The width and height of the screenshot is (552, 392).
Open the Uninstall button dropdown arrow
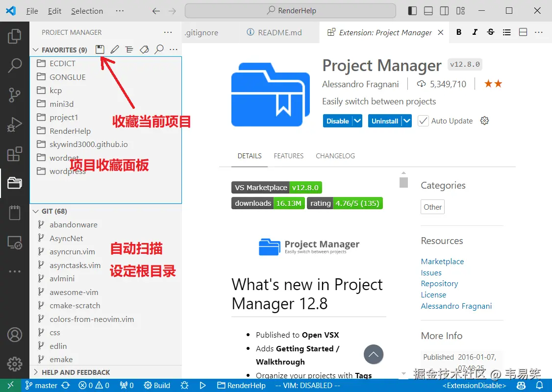(x=406, y=121)
